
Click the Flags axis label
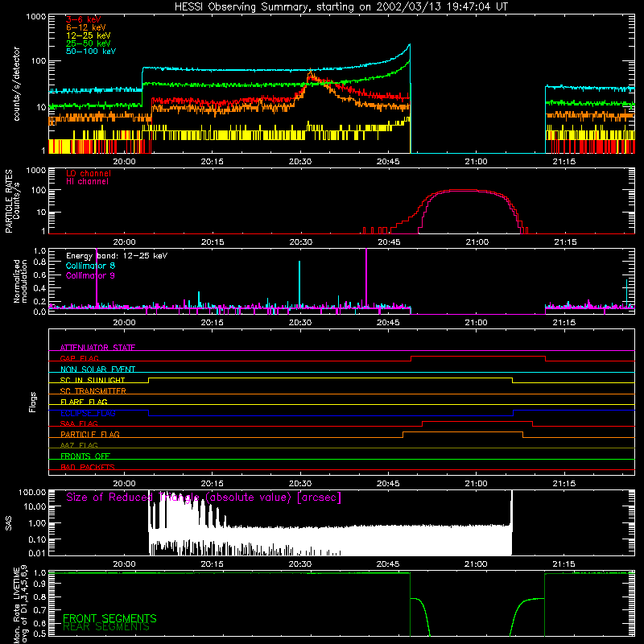[32, 402]
